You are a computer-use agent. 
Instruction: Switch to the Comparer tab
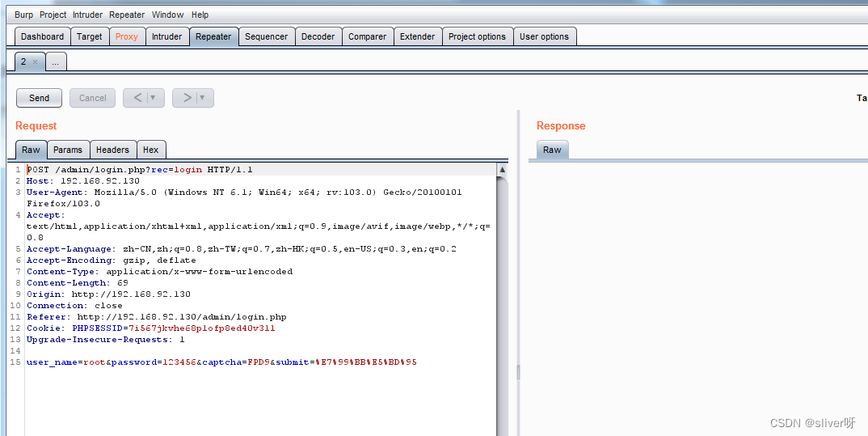tap(368, 36)
